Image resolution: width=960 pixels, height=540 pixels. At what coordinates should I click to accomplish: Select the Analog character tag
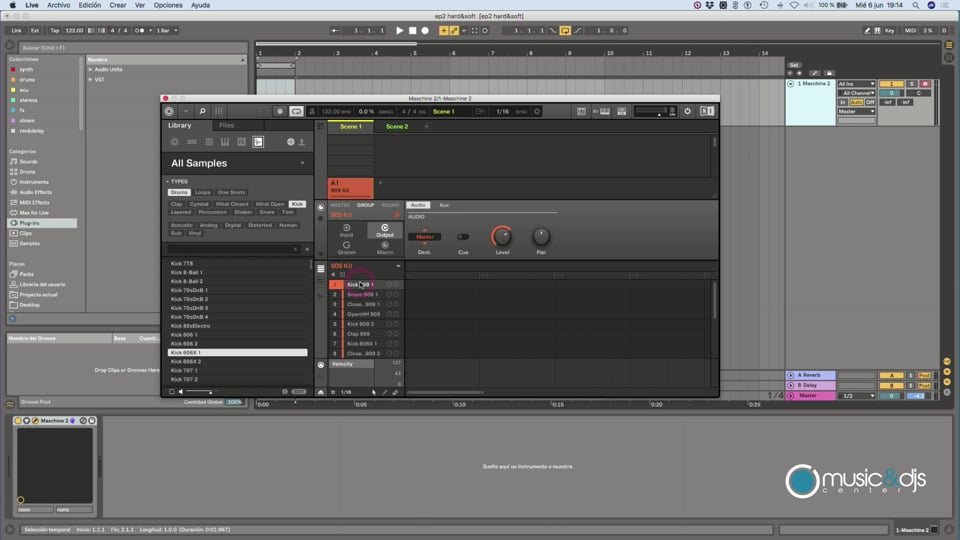[x=208, y=225]
